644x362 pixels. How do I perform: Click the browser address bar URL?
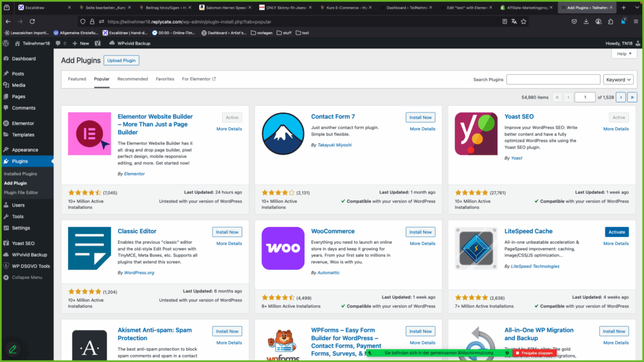coord(189,22)
